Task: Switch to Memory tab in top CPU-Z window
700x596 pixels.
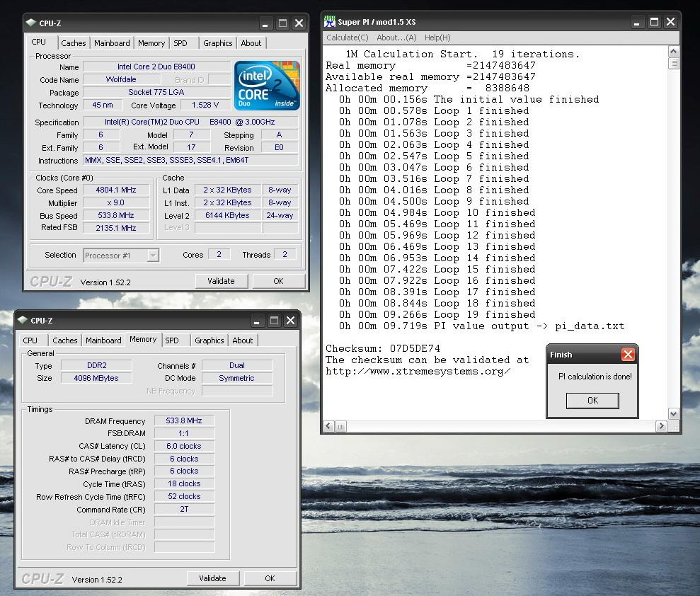Action: [151, 43]
